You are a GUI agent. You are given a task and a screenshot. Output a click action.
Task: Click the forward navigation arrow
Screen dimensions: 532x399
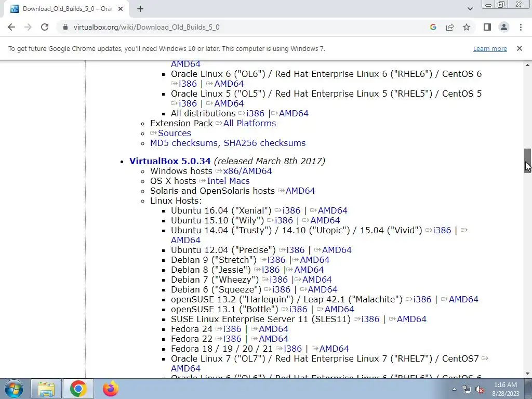click(x=28, y=27)
